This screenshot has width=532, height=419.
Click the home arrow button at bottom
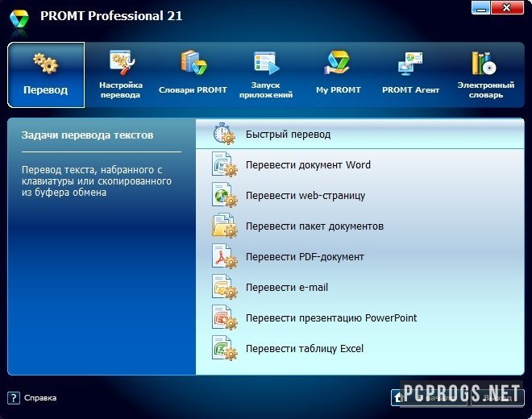coord(398,397)
